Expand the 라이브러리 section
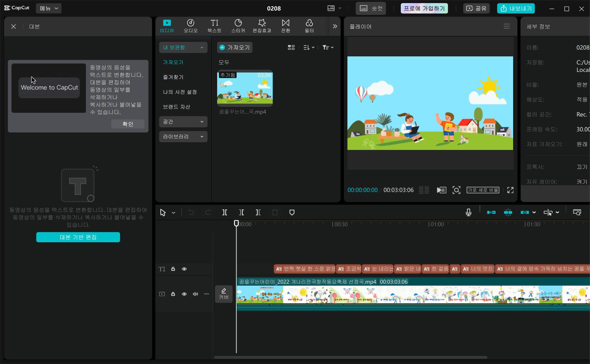 [183, 137]
